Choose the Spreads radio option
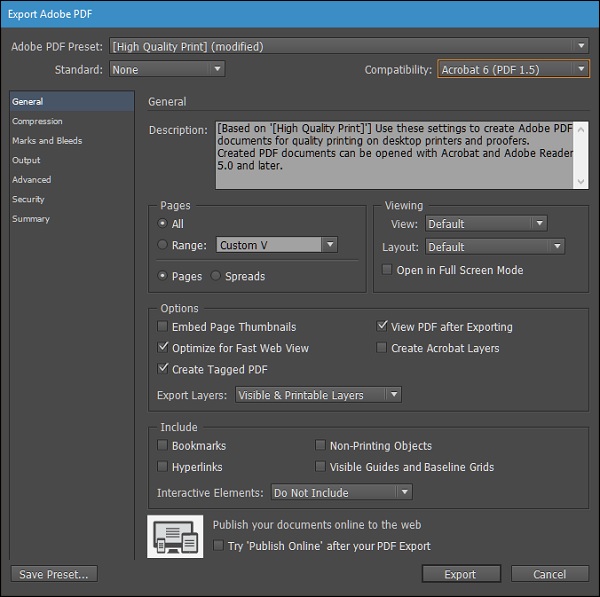 [216, 276]
